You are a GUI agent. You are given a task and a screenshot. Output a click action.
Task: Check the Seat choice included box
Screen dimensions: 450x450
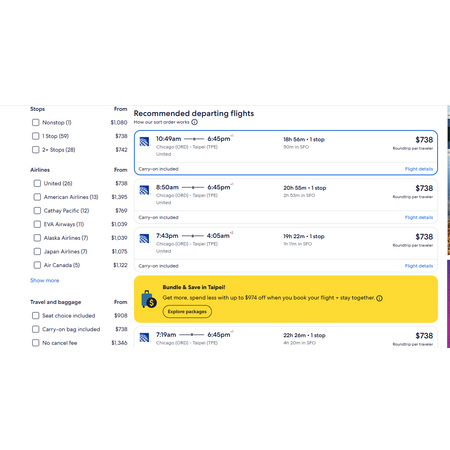36,316
